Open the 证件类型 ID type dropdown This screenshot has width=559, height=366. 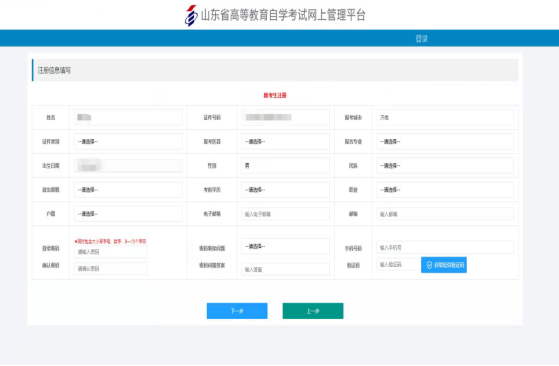click(x=128, y=141)
